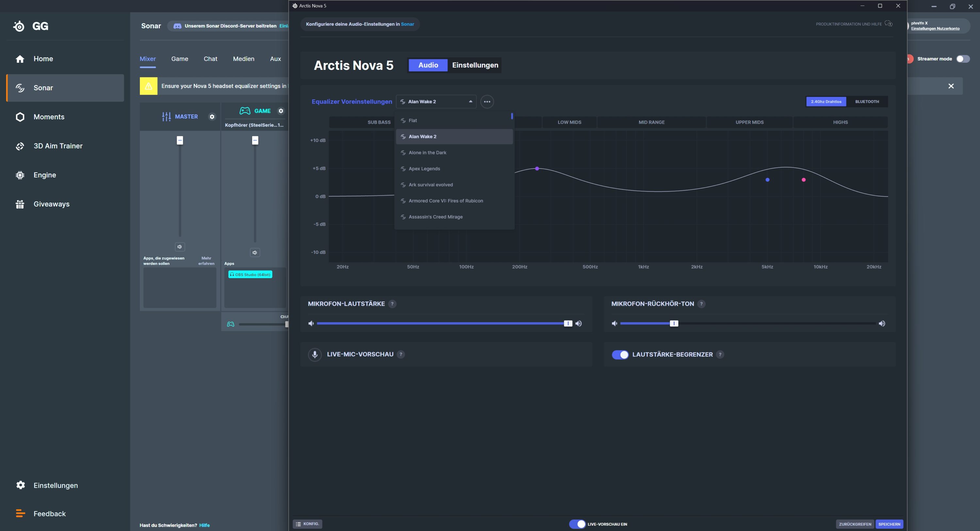
Task: Click the KONFIG. list button
Action: 307,524
